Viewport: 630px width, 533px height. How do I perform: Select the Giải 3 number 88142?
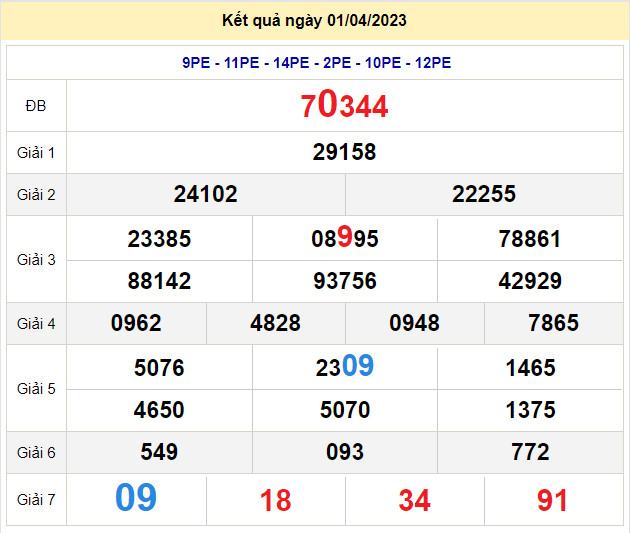coord(159,281)
